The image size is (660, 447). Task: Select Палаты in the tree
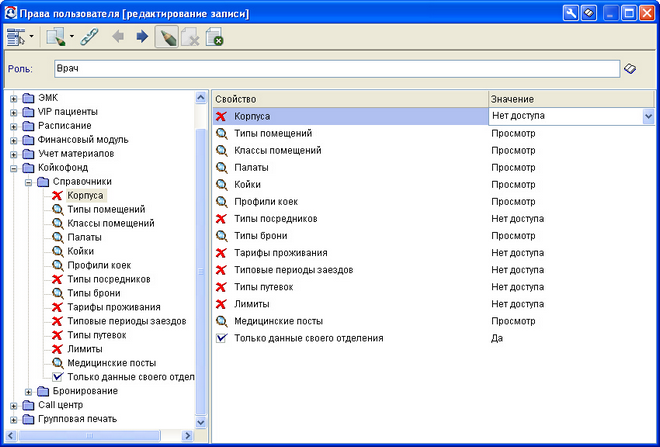point(85,237)
